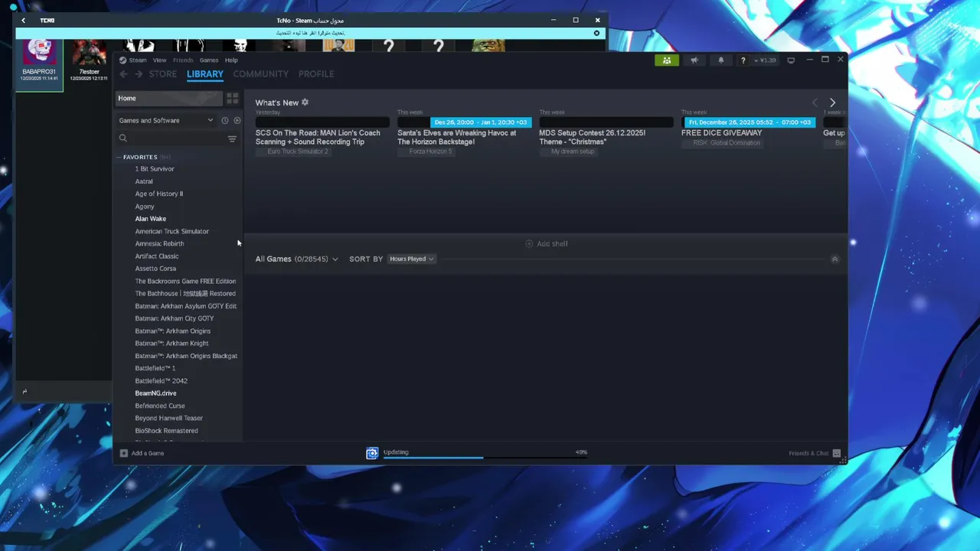Click inside the library search field
The height and width of the screenshot is (551, 980).
click(x=177, y=139)
